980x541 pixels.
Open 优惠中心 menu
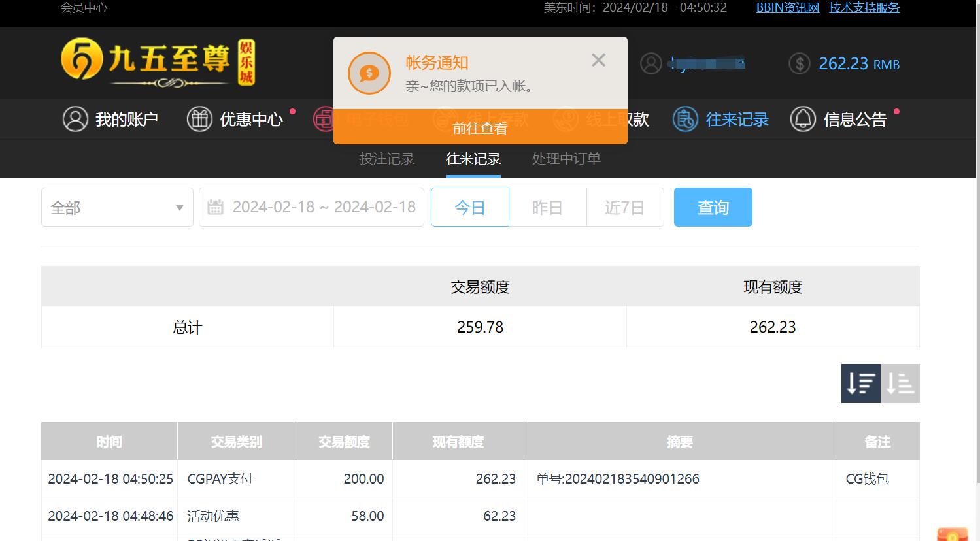(252, 120)
